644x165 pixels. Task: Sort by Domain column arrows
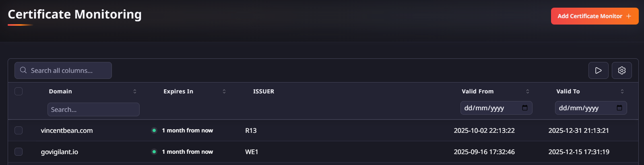tap(135, 91)
